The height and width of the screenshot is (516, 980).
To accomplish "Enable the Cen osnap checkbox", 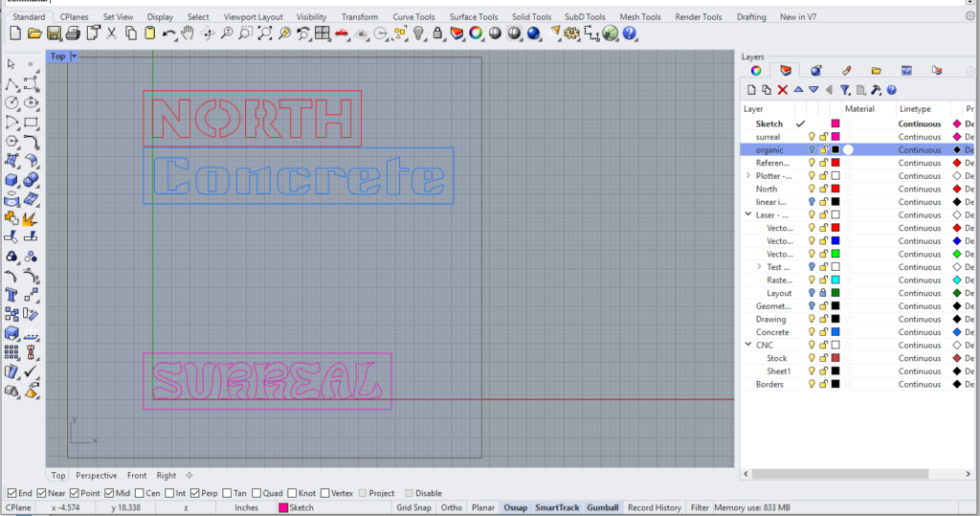I will click(140, 493).
